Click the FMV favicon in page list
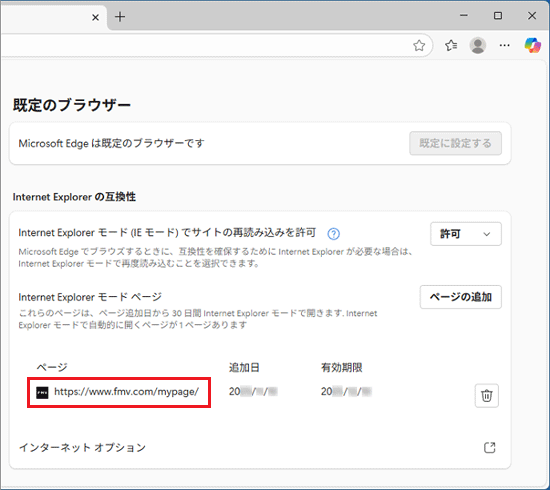Screen dimensions: 550x490 tap(42, 392)
